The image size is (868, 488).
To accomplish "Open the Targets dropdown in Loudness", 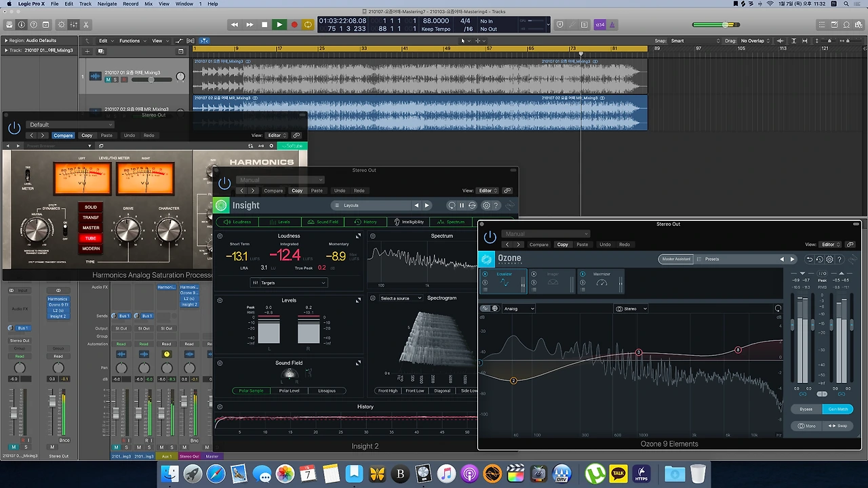I will 289,283.
